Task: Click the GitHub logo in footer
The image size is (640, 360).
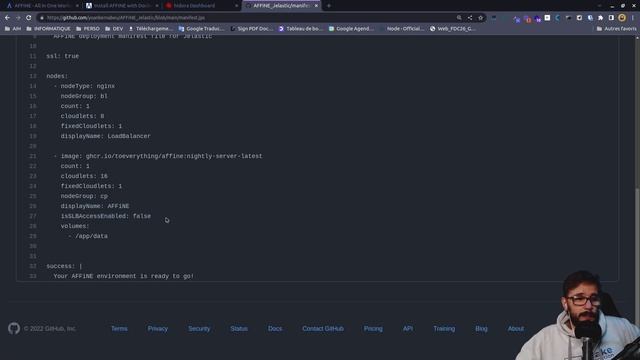Action: pyautogui.click(x=14, y=328)
